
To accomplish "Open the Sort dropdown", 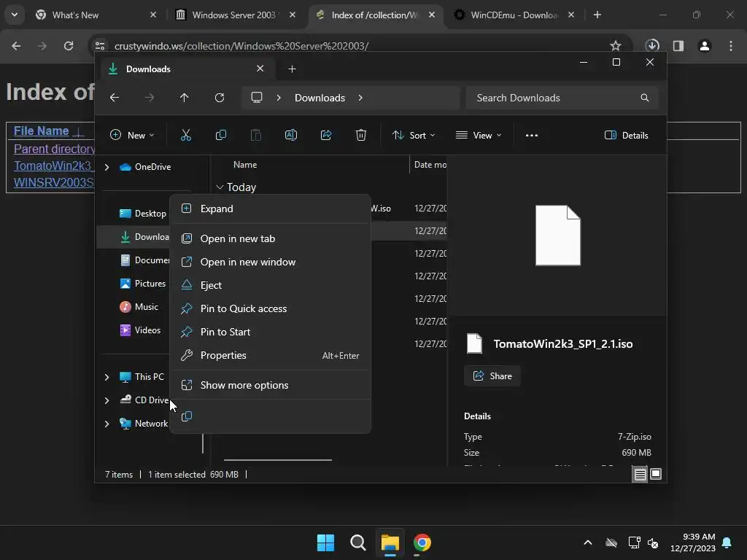I will pyautogui.click(x=414, y=135).
